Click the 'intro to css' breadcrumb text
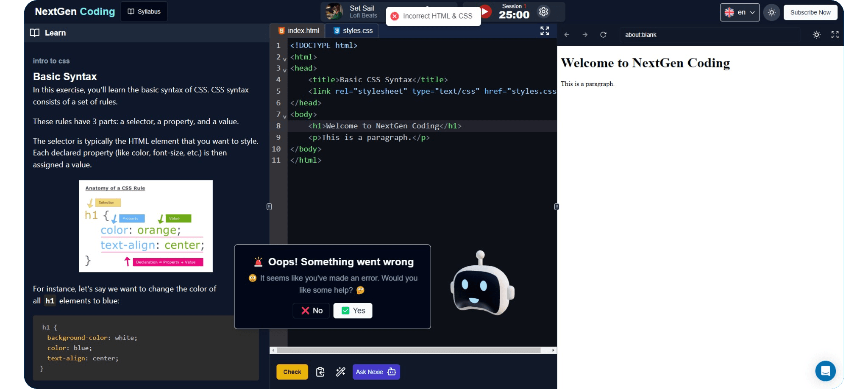The image size is (868, 389). pos(51,61)
